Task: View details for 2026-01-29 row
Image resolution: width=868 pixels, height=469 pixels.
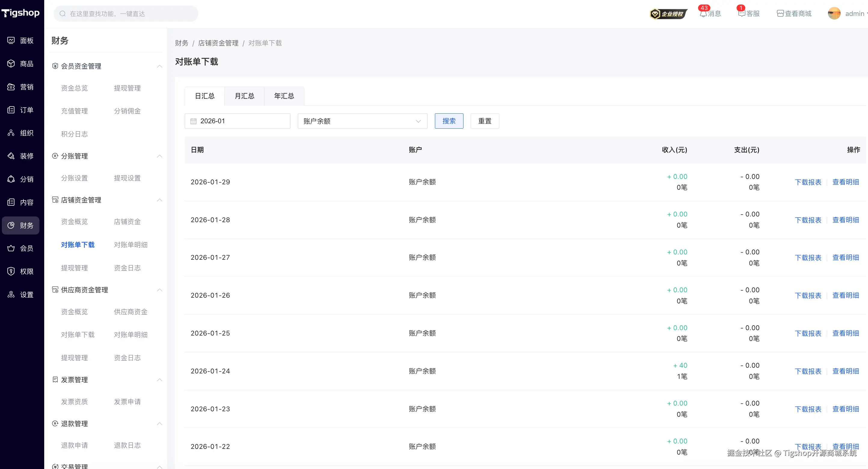Action: [845, 182]
